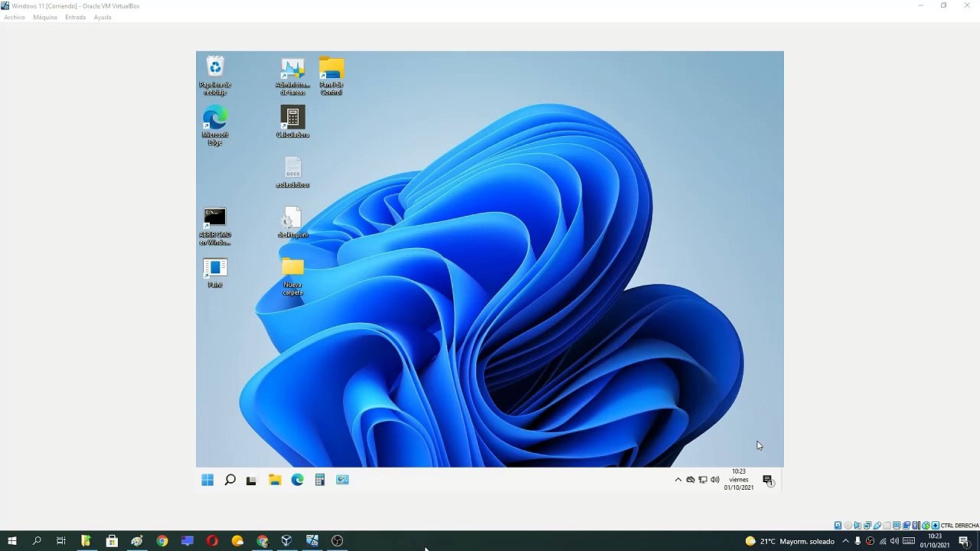Open host Task View button
Viewport: 980px width, 551px height.
61,541
